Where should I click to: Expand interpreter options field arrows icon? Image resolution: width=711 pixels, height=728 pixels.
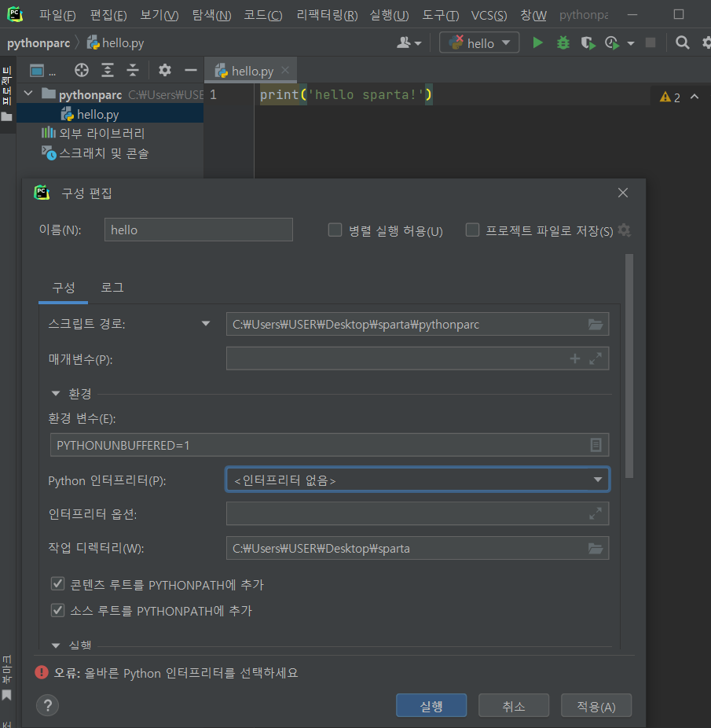click(x=596, y=513)
